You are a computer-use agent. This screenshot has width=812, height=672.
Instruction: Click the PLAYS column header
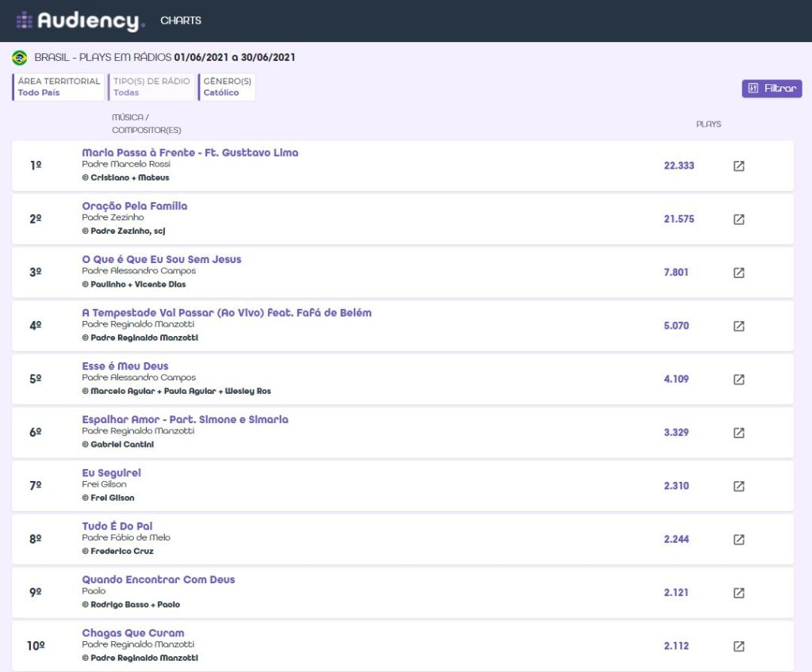click(708, 124)
